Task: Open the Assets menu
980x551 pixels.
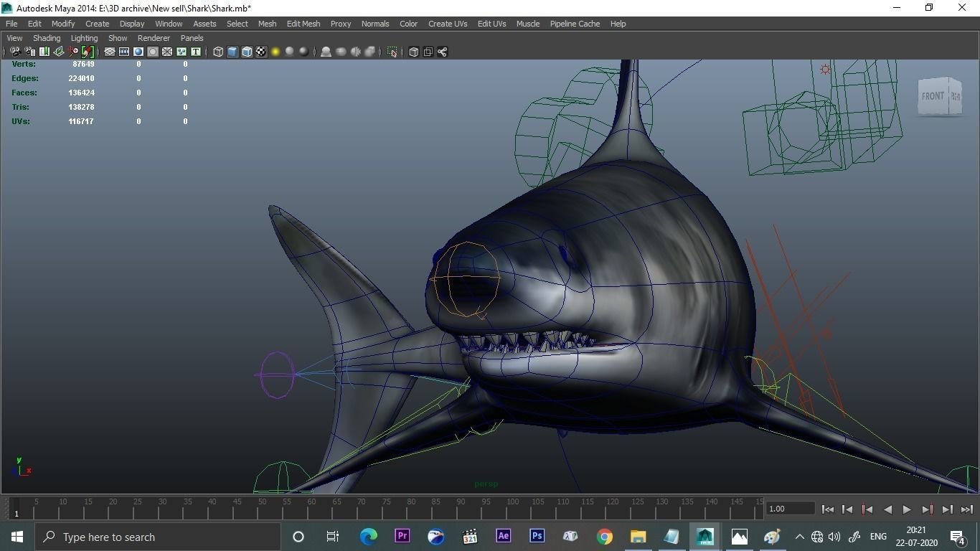Action: click(204, 24)
